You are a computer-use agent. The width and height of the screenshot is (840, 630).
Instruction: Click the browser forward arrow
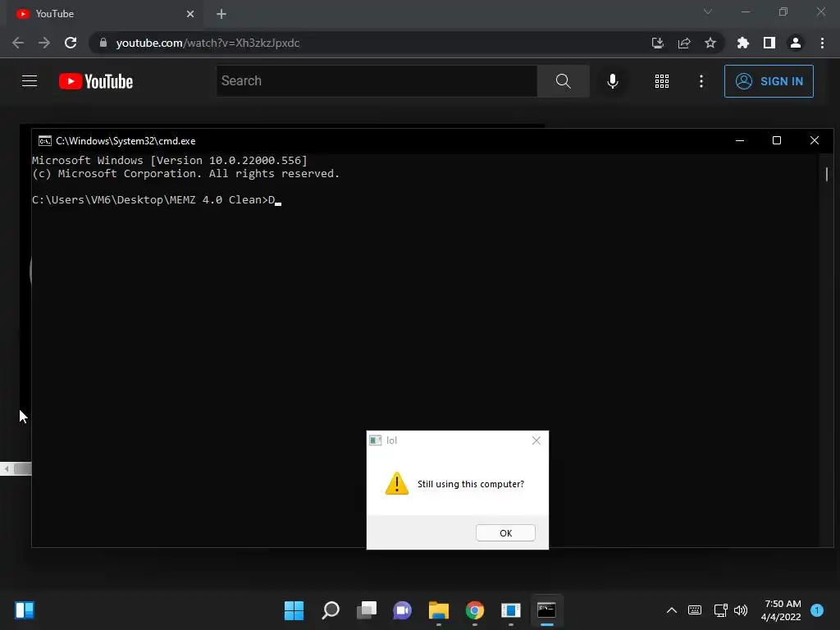tap(44, 43)
